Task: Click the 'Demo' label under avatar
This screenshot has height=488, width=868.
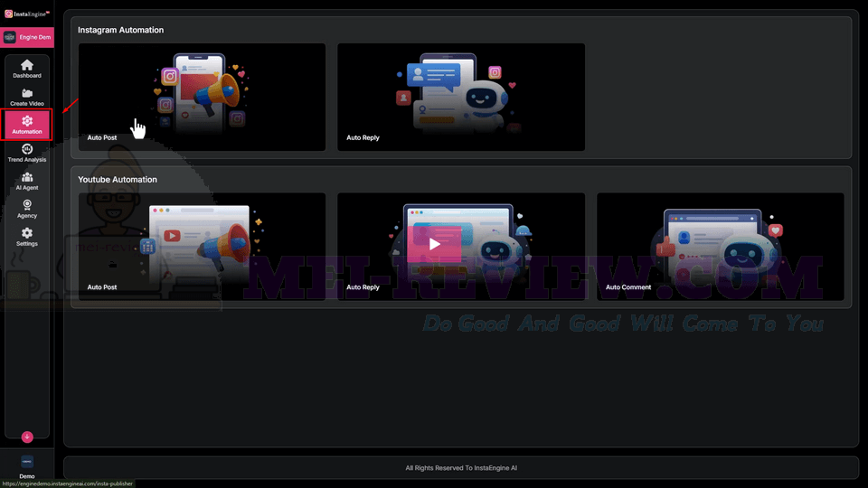Action: pos(26,476)
